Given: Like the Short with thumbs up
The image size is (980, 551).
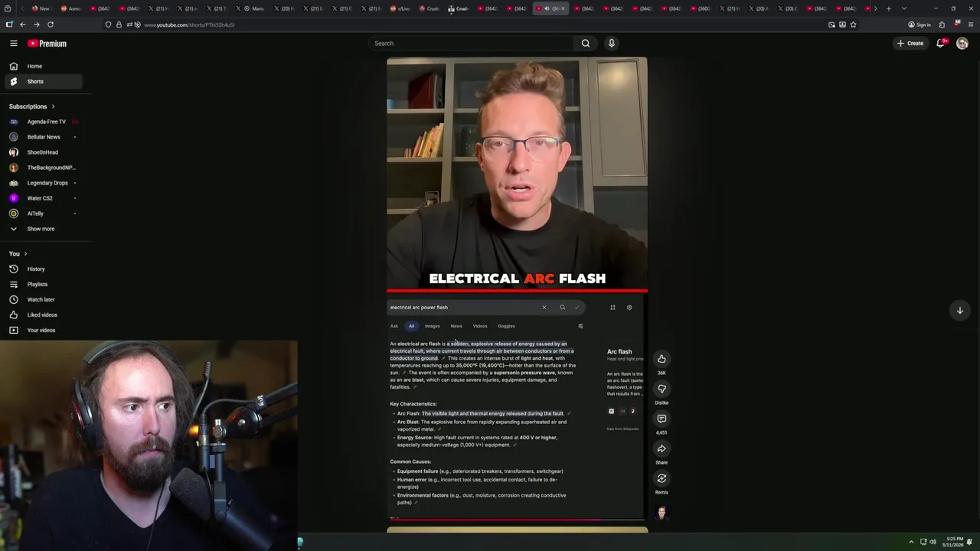Looking at the screenshot, I should pos(661,359).
